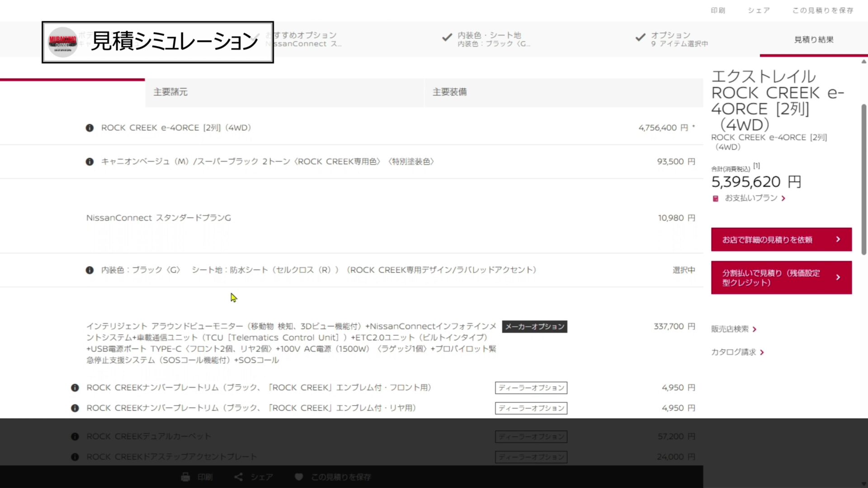Open 販売店検索 link
The image size is (868, 488).
(x=730, y=329)
